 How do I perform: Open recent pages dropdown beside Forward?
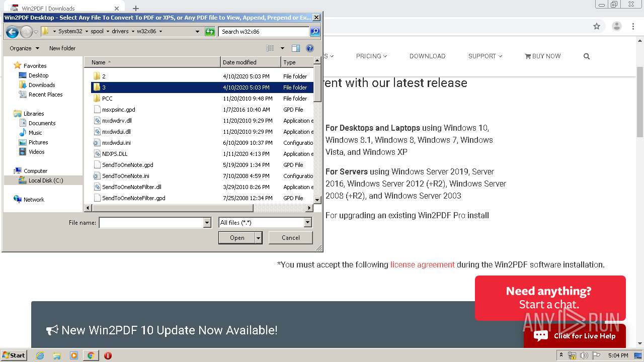pos(36,32)
